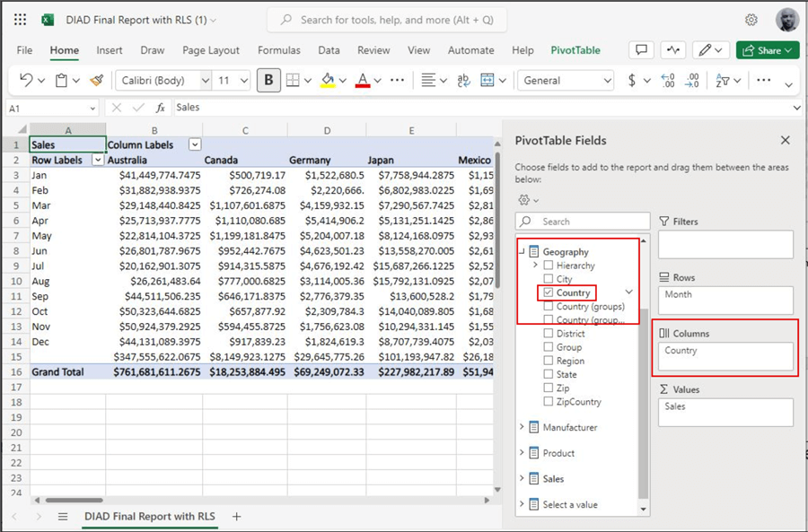The image size is (808, 532).
Task: Click the Merge cells icon
Action: tap(487, 81)
